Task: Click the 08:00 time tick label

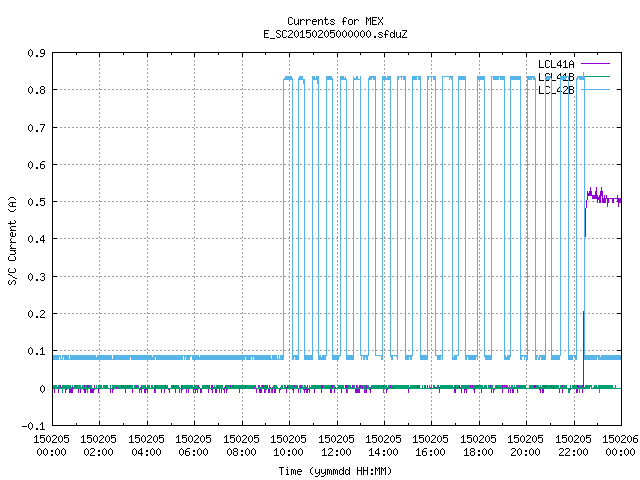Action: point(241,452)
